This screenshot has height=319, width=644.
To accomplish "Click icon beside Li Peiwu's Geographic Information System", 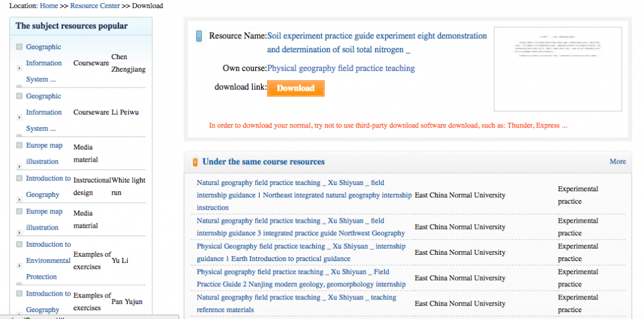I will coord(19,96).
